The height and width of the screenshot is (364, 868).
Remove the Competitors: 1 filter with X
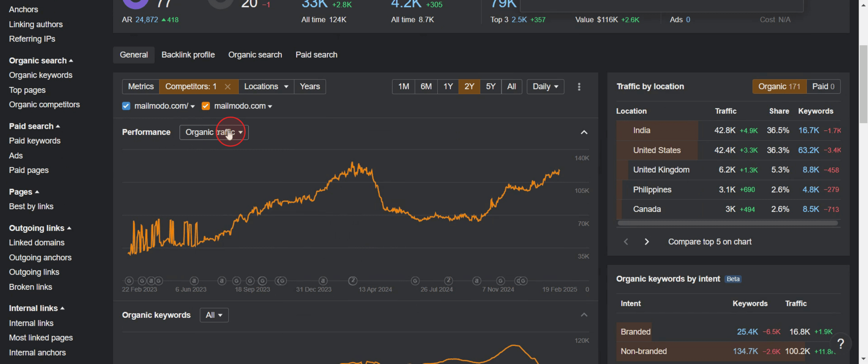(228, 87)
